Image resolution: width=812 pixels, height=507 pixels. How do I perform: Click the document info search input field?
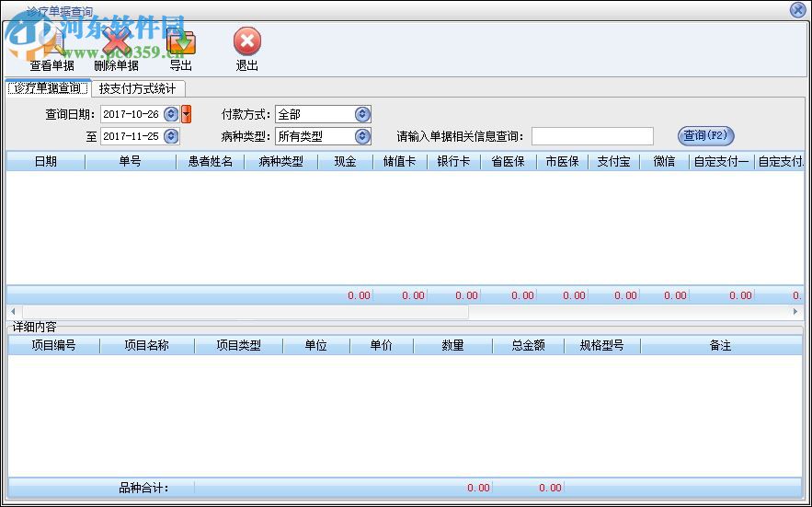(x=592, y=136)
